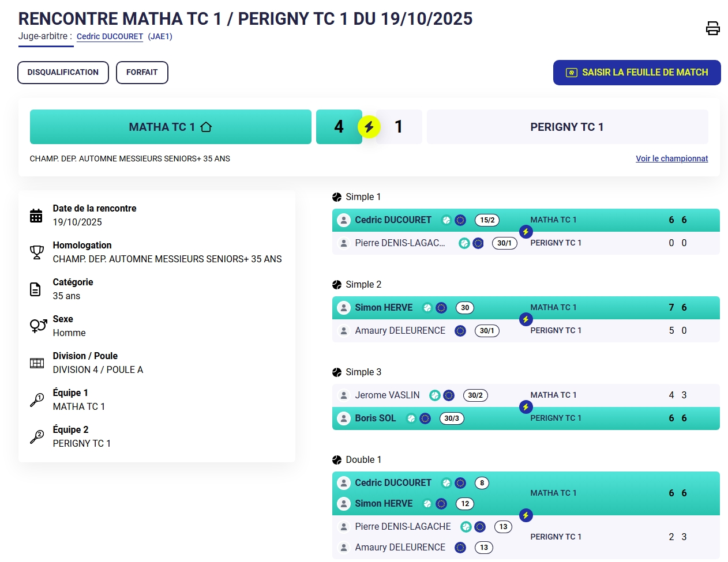Click Boris SOL's avatar icon

[344, 418]
